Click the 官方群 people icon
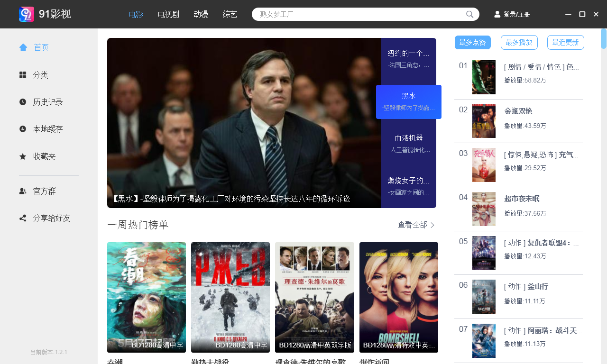The width and height of the screenshot is (607, 364). click(23, 191)
